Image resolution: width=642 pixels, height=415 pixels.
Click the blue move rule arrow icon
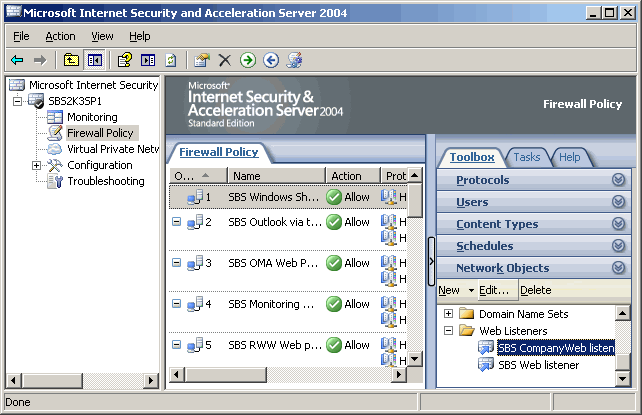[x=271, y=60]
